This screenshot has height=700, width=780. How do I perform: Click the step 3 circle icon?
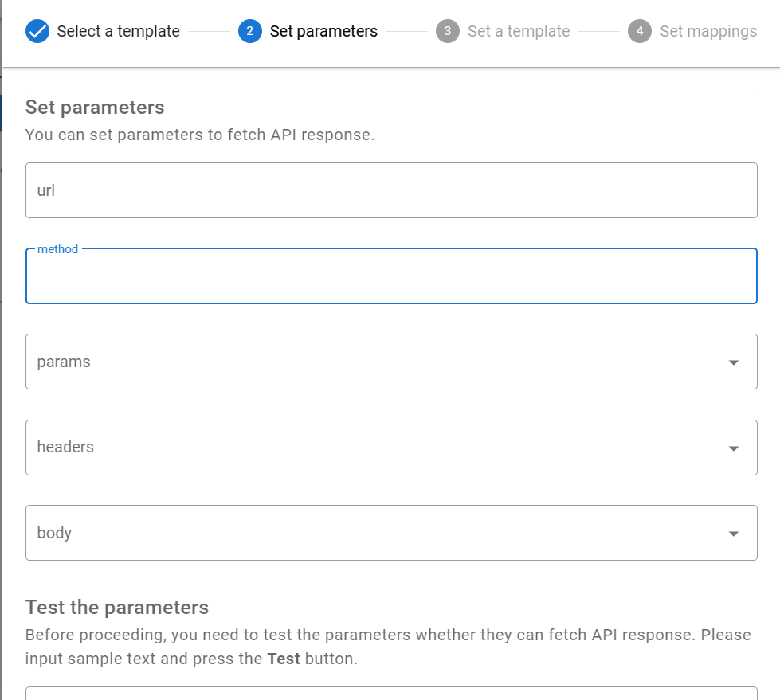point(447,31)
